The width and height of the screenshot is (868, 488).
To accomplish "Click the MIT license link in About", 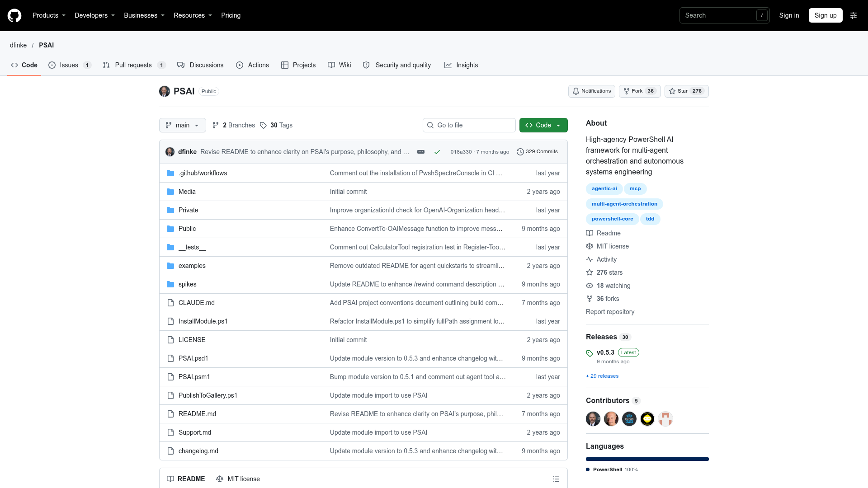I will [x=608, y=246].
